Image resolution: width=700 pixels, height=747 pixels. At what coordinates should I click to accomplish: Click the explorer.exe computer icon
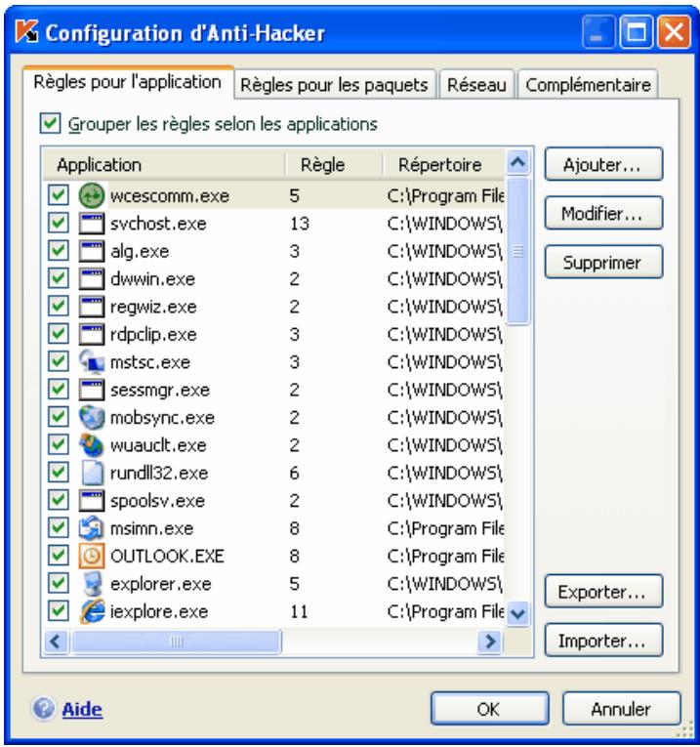click(x=92, y=584)
